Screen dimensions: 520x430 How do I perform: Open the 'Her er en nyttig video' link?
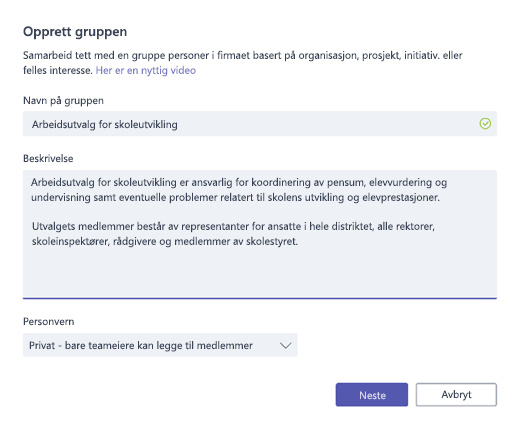(x=146, y=70)
